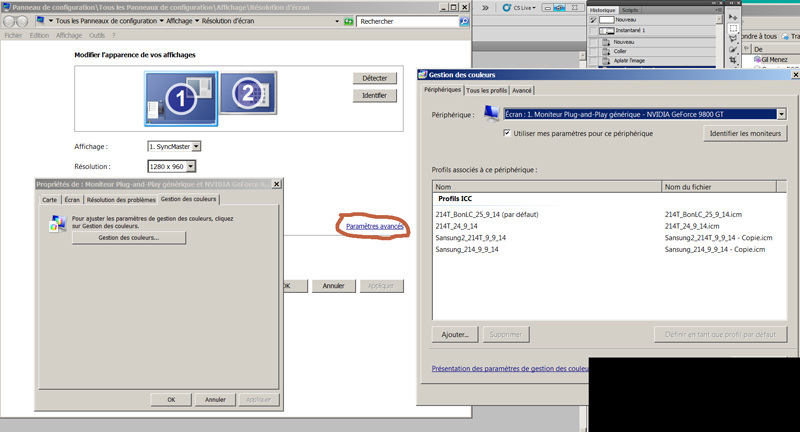Click the highlighted middle screen mode icon
This screenshot has width=800, height=432.
[x=560, y=8]
